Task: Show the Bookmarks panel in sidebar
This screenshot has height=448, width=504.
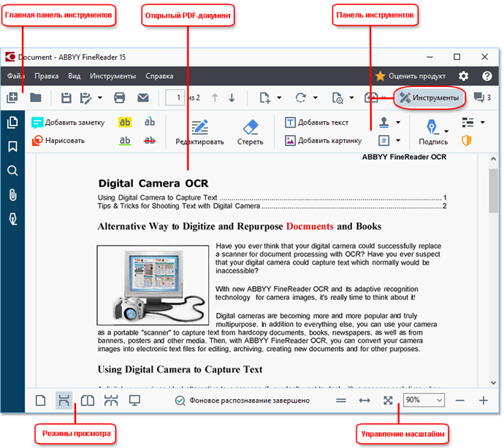Action: point(12,147)
